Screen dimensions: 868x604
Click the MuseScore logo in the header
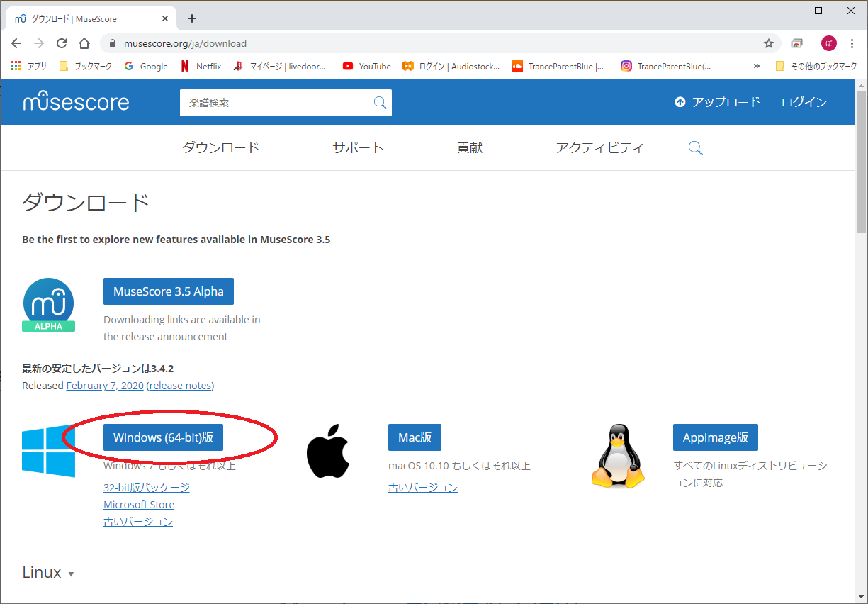(76, 101)
